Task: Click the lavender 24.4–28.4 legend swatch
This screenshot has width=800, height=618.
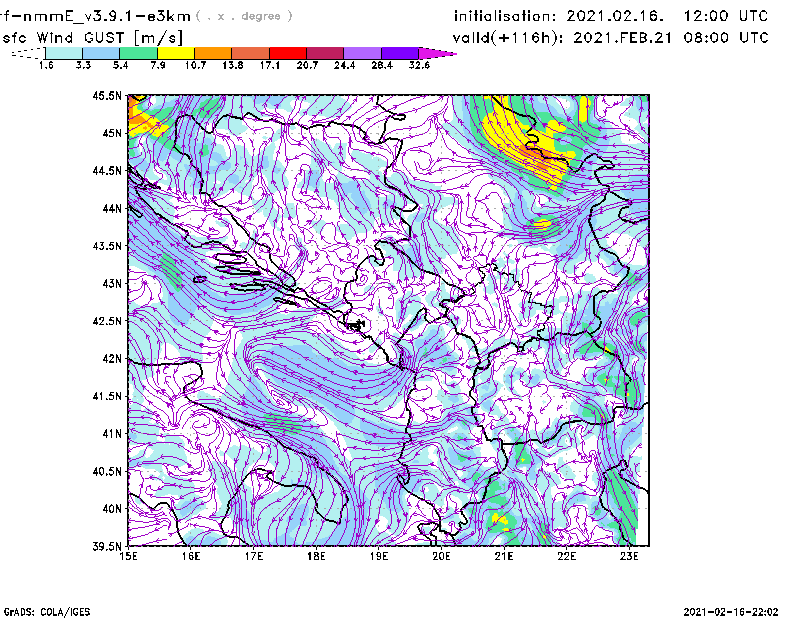Action: coord(363,53)
